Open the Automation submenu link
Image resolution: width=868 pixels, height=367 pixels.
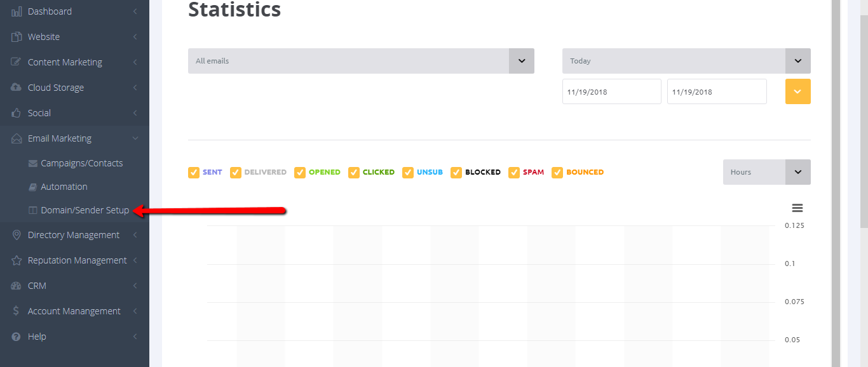[64, 187]
